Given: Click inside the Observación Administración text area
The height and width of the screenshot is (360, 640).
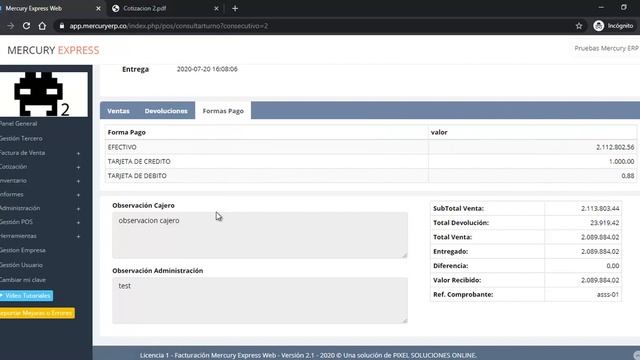Looking at the screenshot, I should click(260, 300).
